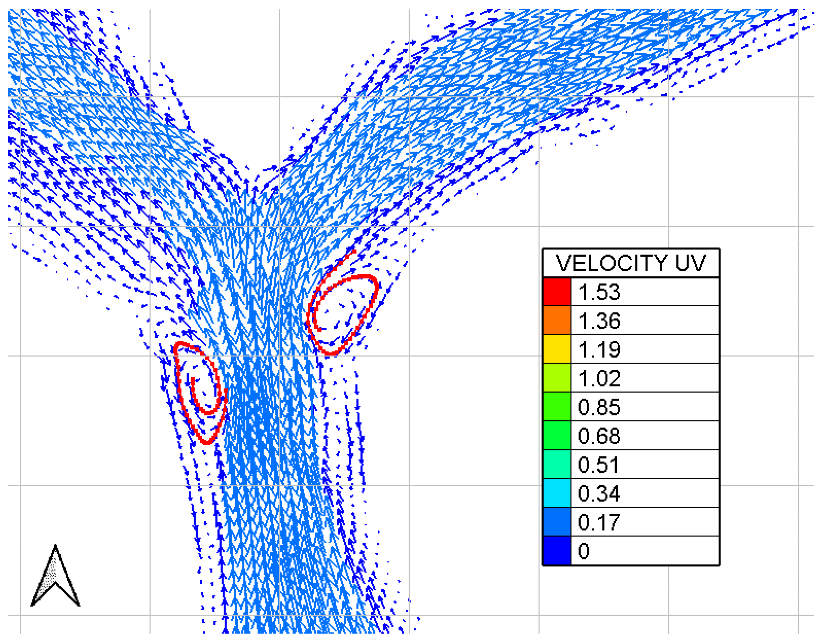This screenshot has width=830, height=644.
Task: Select the dark blue 0 legend swatch
Action: pos(557,551)
